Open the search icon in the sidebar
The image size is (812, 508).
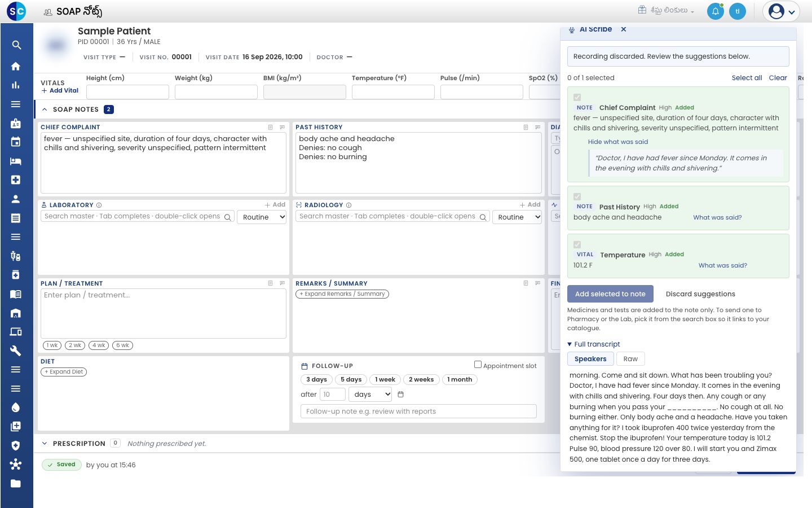[x=16, y=45]
